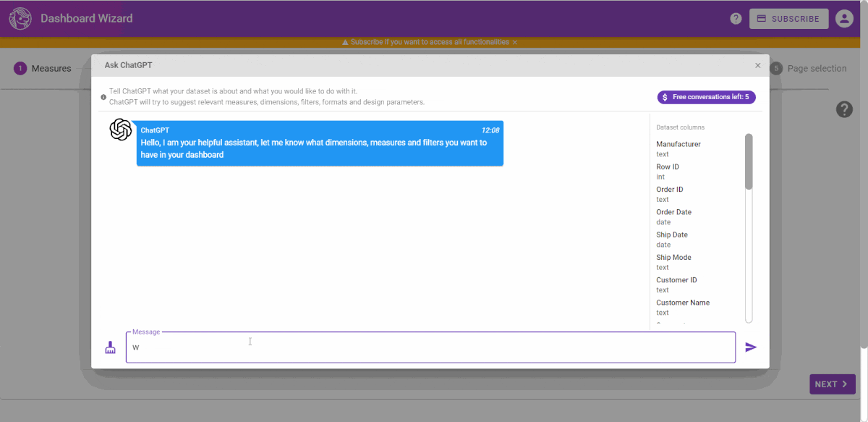
Task: Click the ChatGPT logo avatar
Action: coord(120,130)
